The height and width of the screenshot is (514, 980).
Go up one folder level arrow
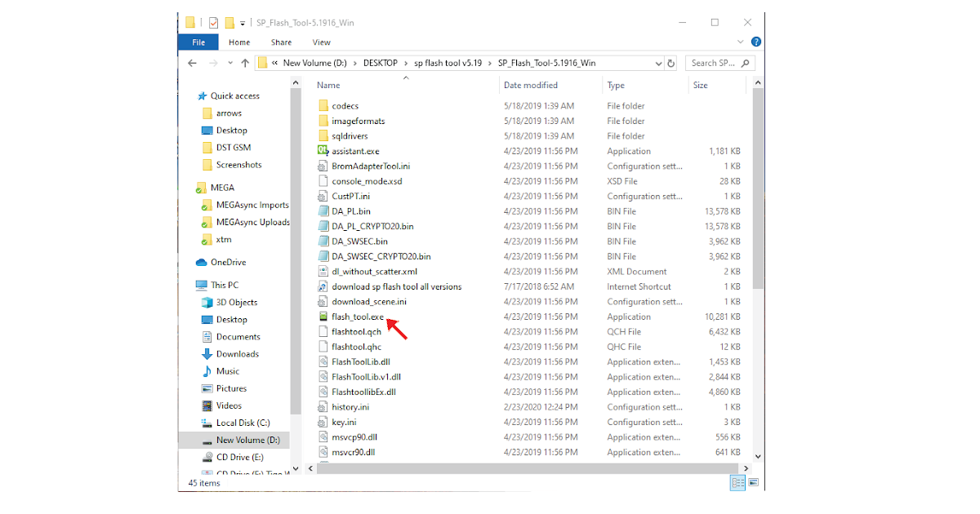pos(244,63)
